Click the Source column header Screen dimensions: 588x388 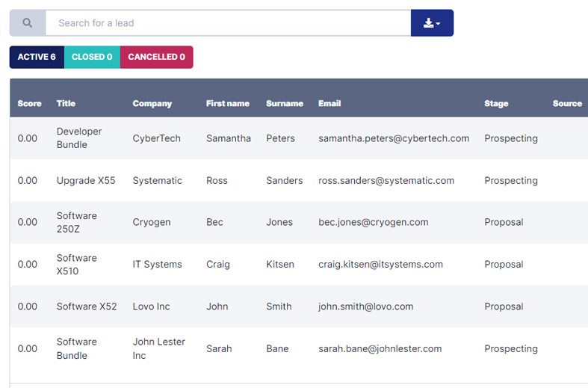(567, 104)
